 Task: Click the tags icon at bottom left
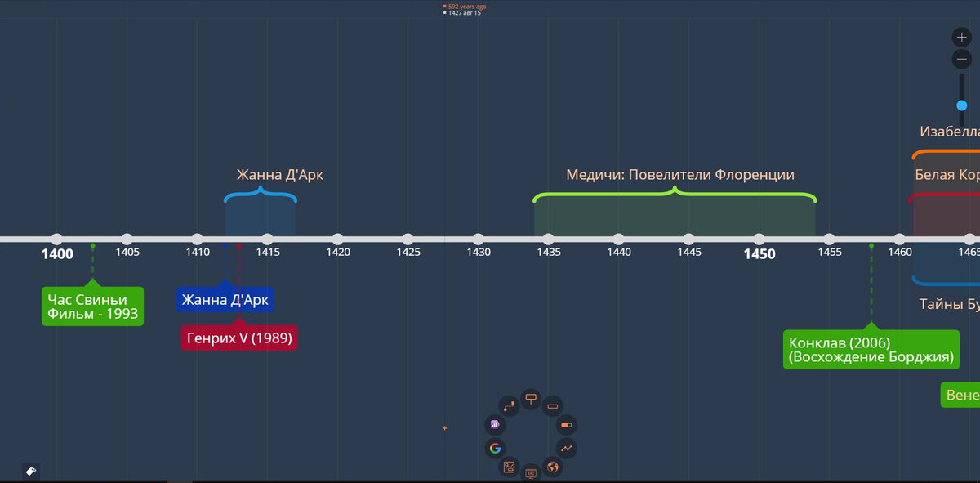(30, 472)
